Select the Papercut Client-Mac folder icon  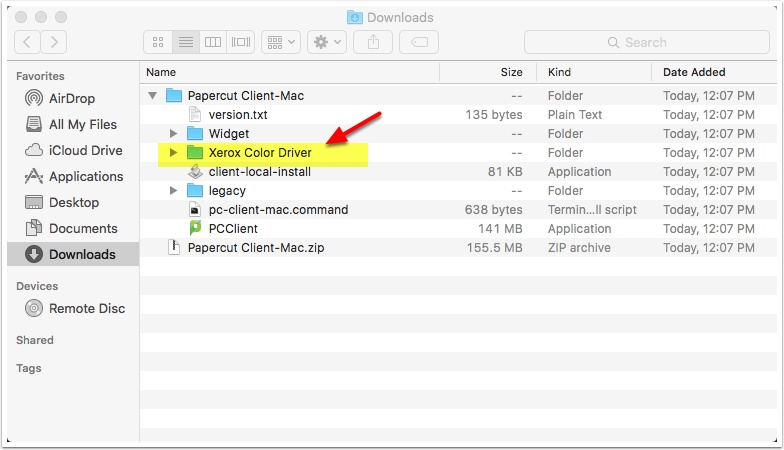(x=174, y=95)
